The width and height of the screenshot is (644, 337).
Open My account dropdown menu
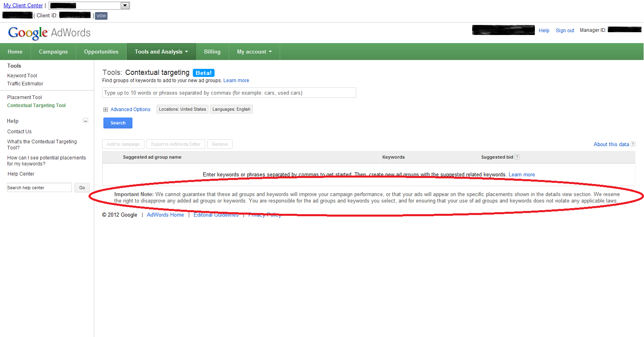254,52
